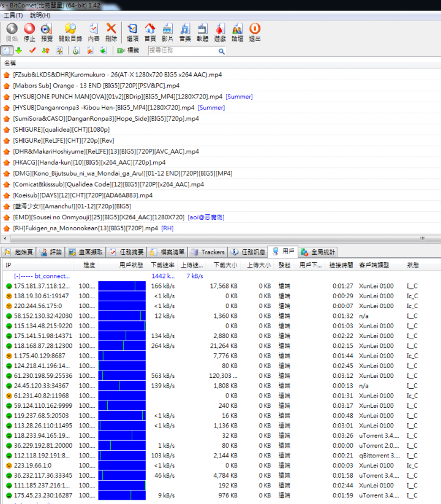This screenshot has width=441, height=504.
Task: Open task 內容 (Properties) icon
Action: (94, 32)
